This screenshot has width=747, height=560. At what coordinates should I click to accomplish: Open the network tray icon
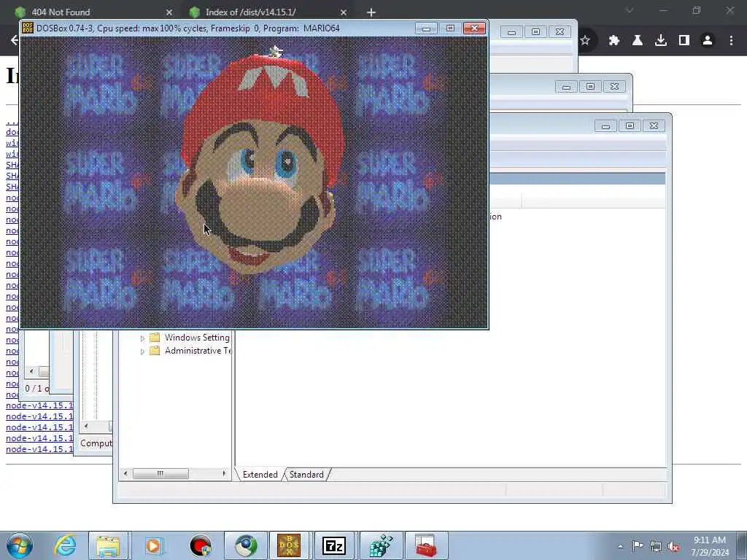[656, 547]
